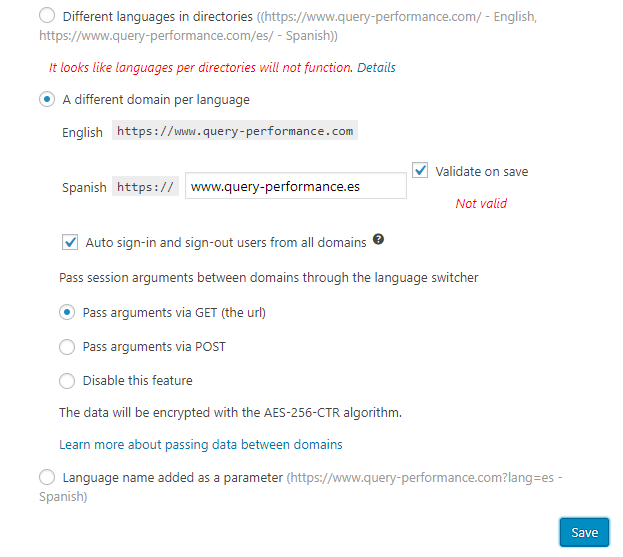Open Learn more about passing data link
The width and height of the screenshot is (623, 557).
pyautogui.click(x=201, y=445)
